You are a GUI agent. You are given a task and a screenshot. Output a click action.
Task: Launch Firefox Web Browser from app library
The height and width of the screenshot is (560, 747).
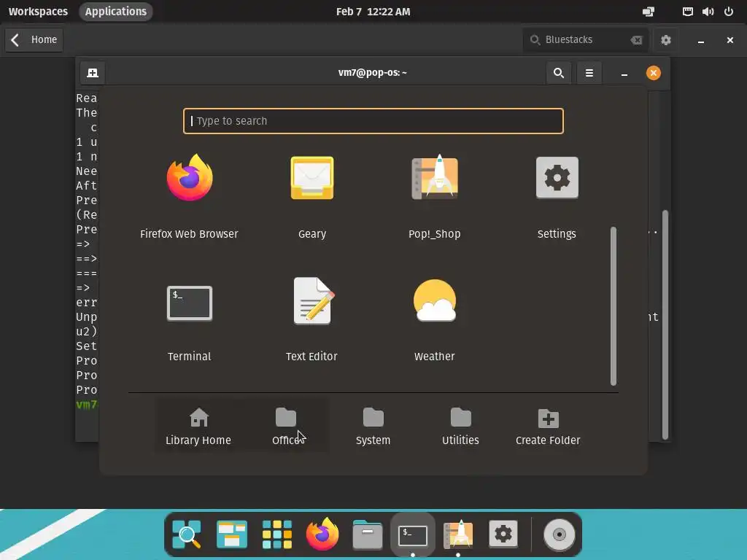pos(189,196)
